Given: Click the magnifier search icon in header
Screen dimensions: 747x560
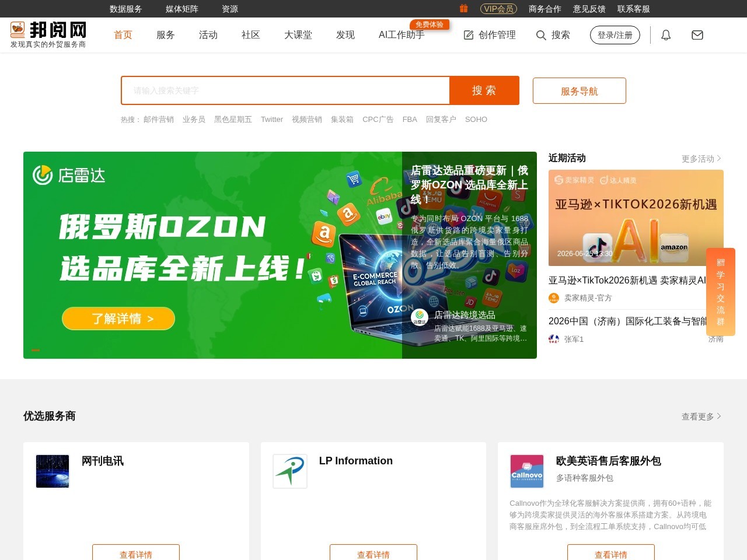Looking at the screenshot, I should [x=541, y=35].
